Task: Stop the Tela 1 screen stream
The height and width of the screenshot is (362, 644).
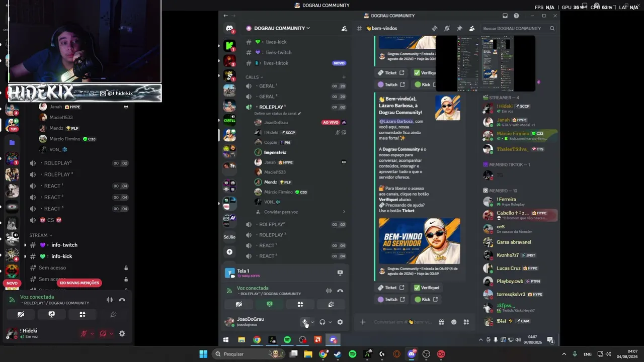Action: [x=340, y=273]
